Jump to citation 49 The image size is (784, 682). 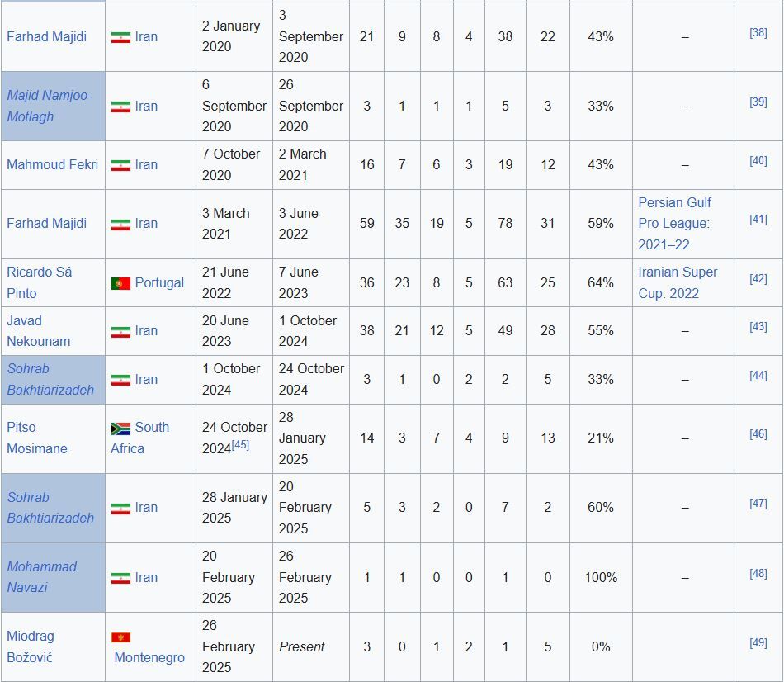[758, 643]
